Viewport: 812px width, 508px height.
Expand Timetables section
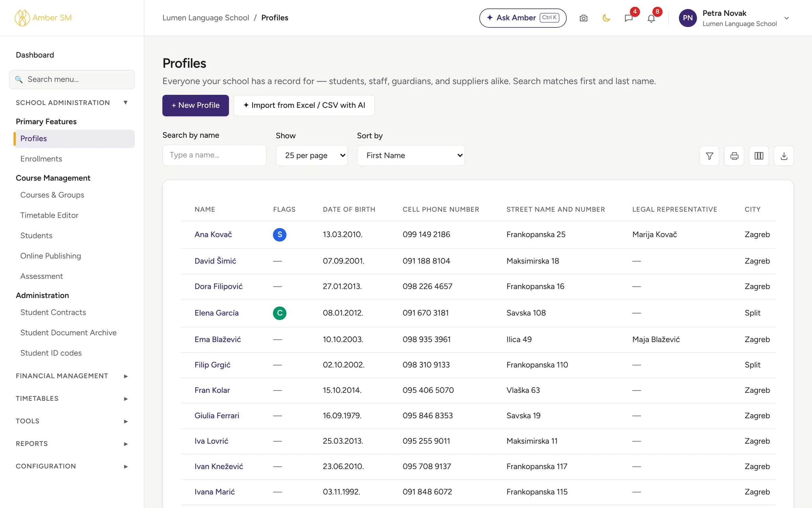point(72,399)
